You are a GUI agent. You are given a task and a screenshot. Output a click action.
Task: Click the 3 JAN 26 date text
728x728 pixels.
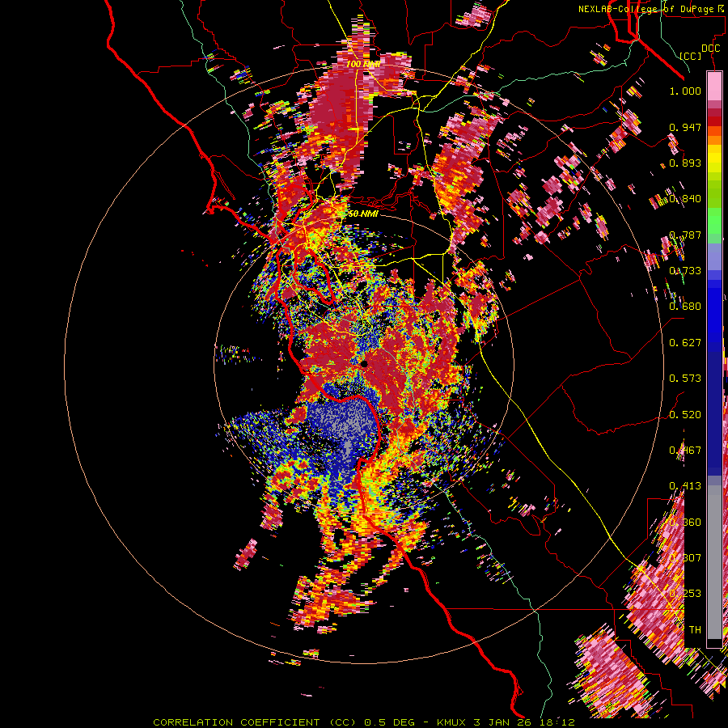pyautogui.click(x=503, y=722)
